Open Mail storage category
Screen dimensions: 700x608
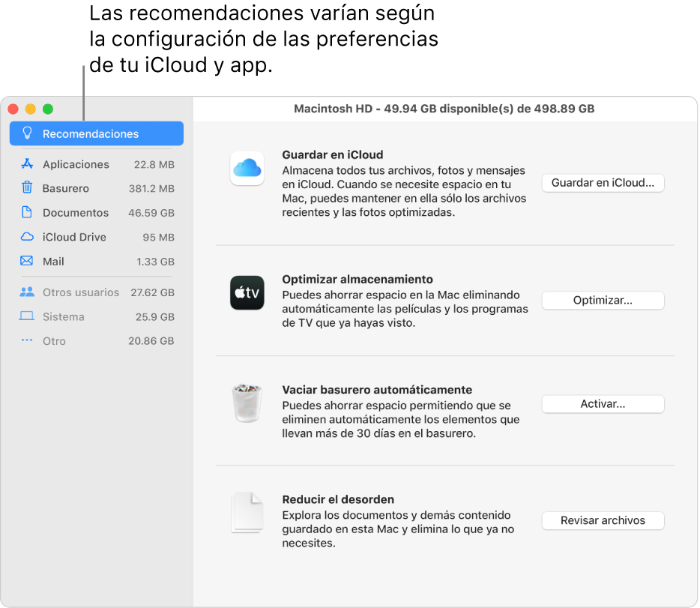coord(97,261)
